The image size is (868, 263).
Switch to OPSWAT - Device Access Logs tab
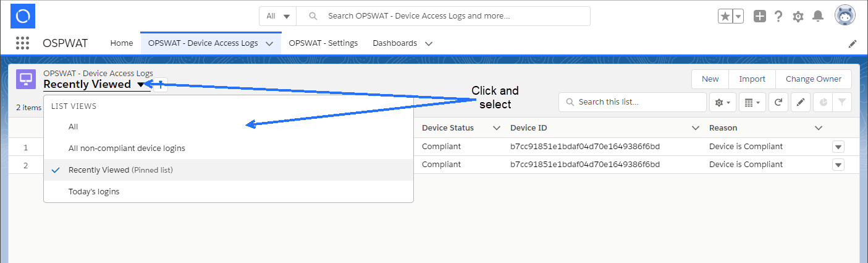point(203,43)
